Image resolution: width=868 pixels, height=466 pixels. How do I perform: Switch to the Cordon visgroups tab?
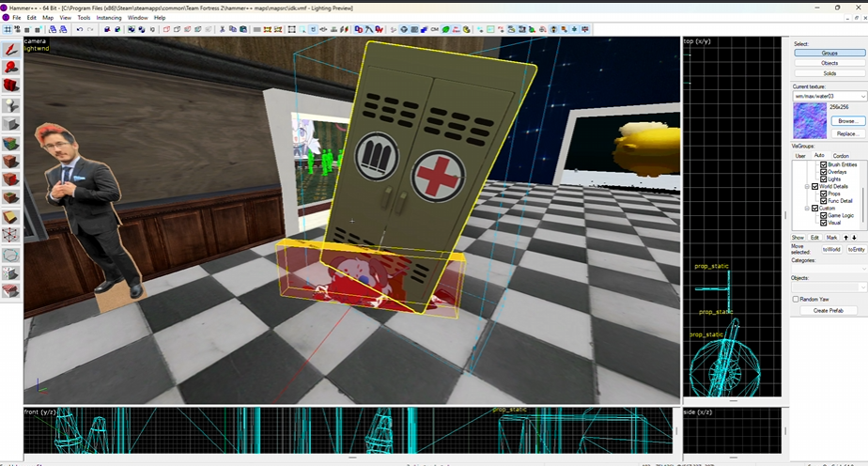tap(841, 156)
